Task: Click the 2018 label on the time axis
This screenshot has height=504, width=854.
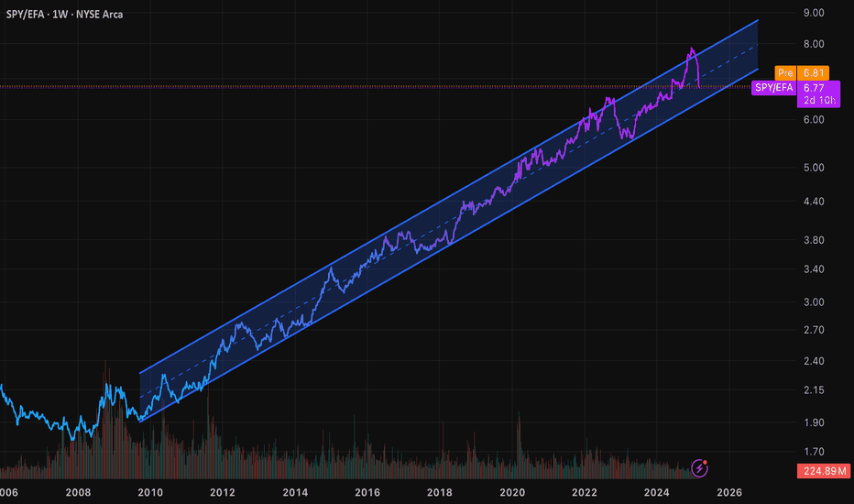Action: click(x=440, y=493)
